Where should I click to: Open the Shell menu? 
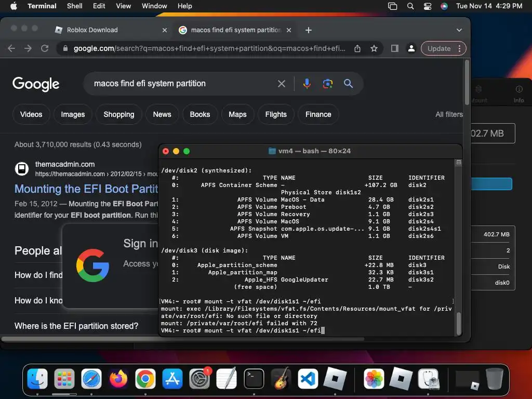(74, 6)
